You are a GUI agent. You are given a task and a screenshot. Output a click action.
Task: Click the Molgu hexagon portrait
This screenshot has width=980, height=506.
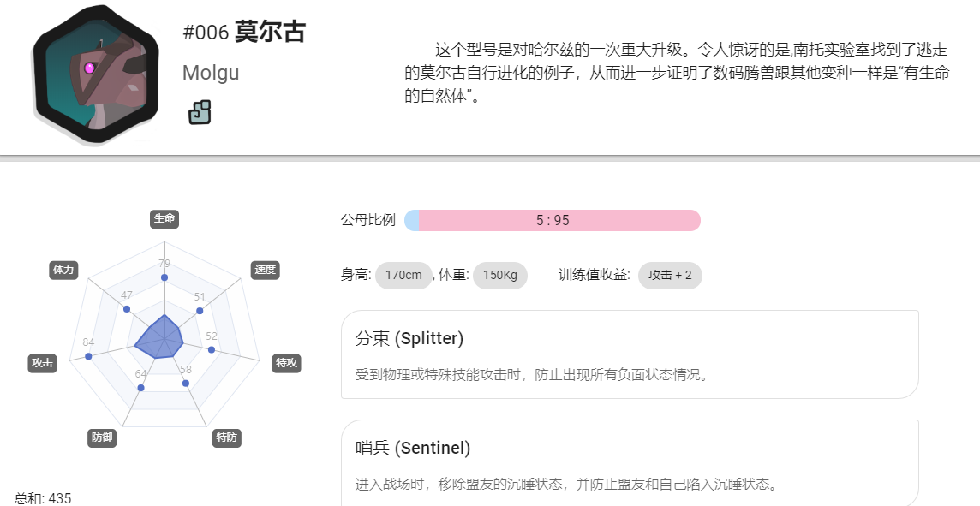[x=96, y=74]
